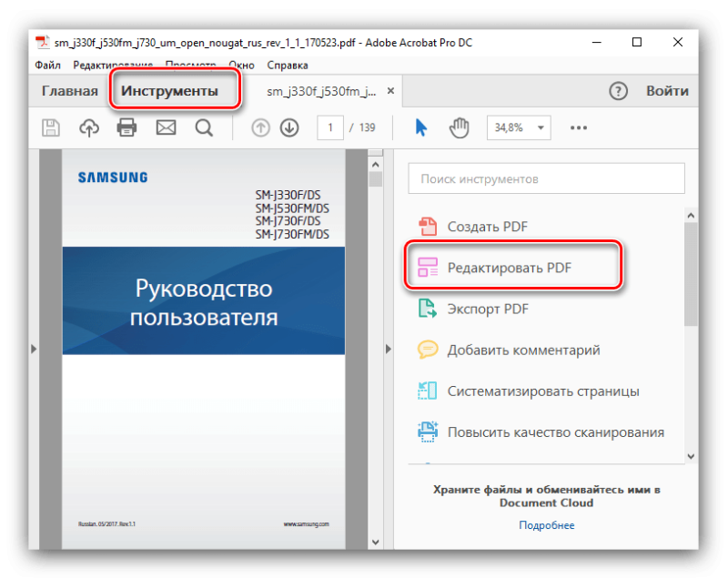
Task: Switch to the Главная tab
Action: click(x=70, y=91)
